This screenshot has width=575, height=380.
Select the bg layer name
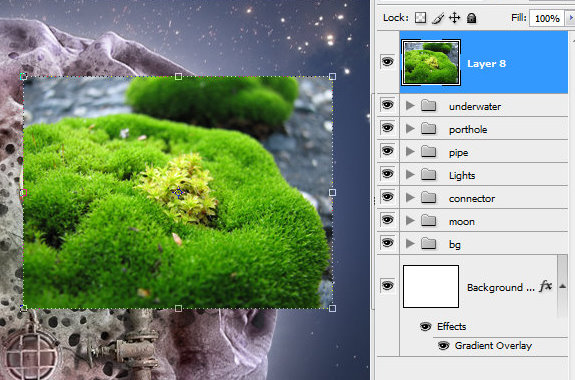tap(455, 245)
